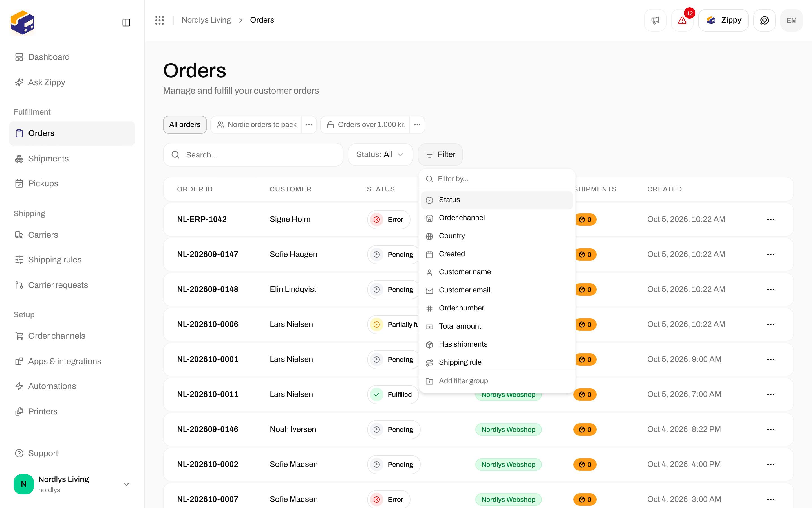Select Status filter option

click(x=497, y=200)
